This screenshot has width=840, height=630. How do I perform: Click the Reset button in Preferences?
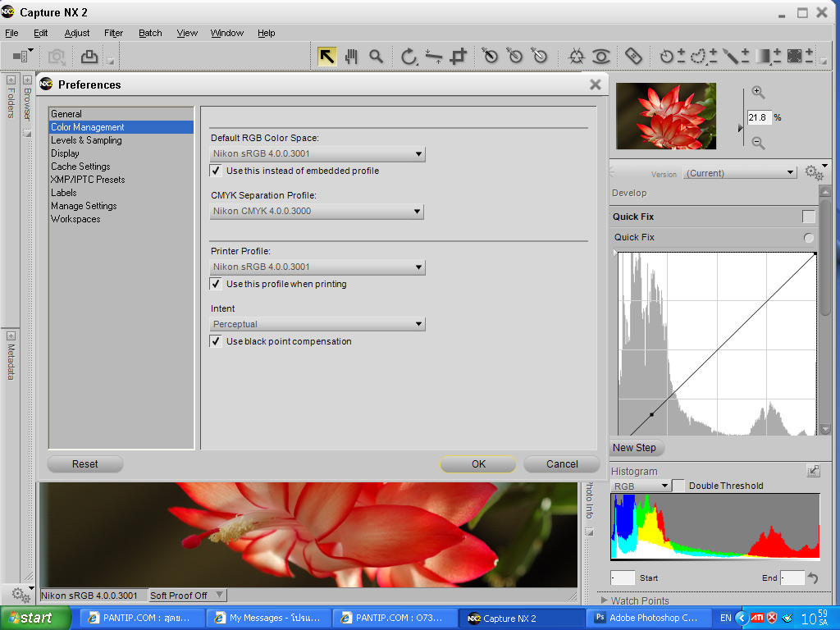coord(85,464)
